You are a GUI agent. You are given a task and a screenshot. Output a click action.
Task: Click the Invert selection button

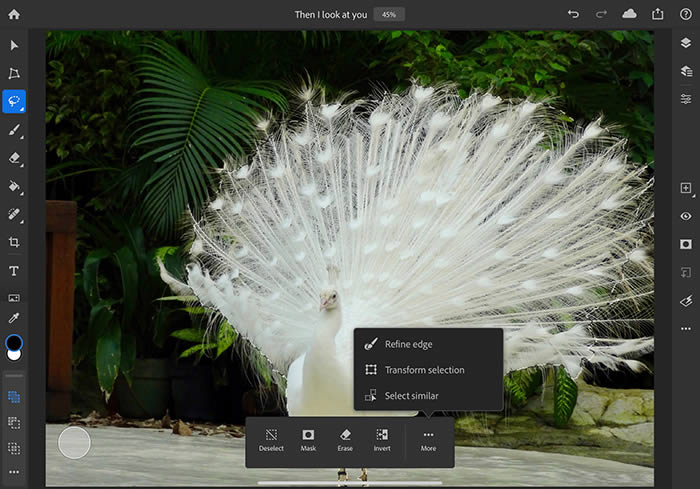[382, 441]
